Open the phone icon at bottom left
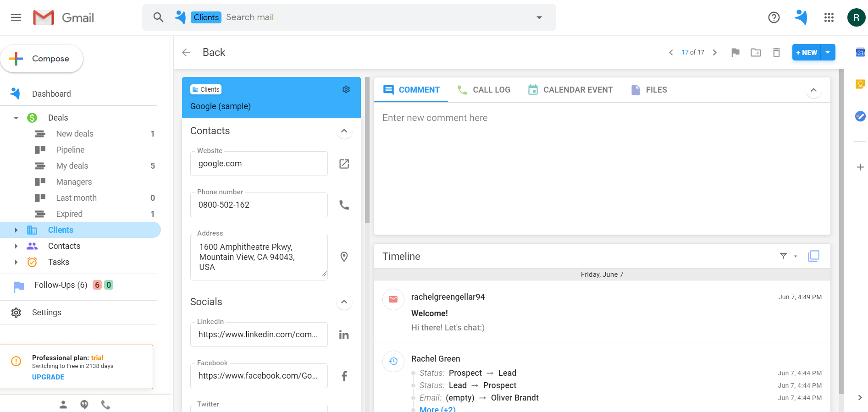868x412 pixels. 105,405
